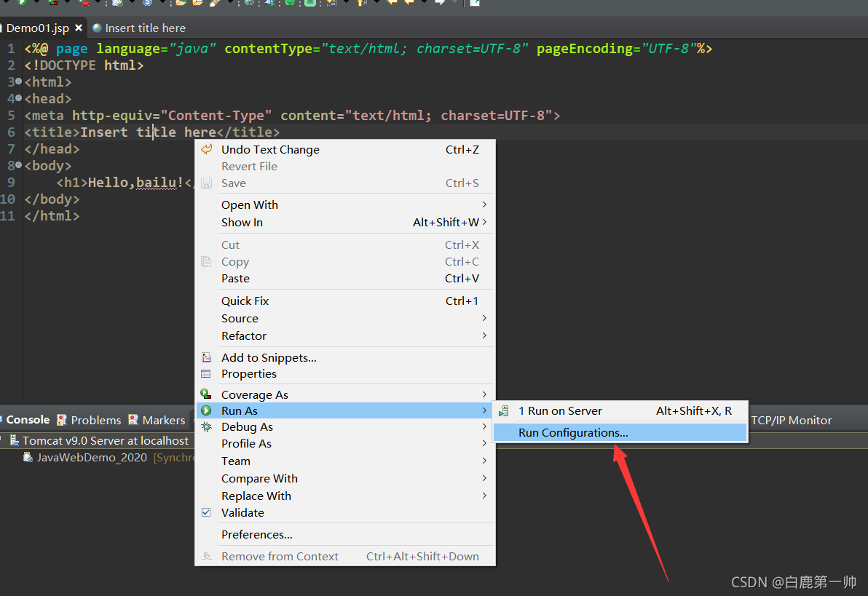Viewport: 868px width, 596px height.
Task: Click the Debug As bug icon
Action: (207, 427)
